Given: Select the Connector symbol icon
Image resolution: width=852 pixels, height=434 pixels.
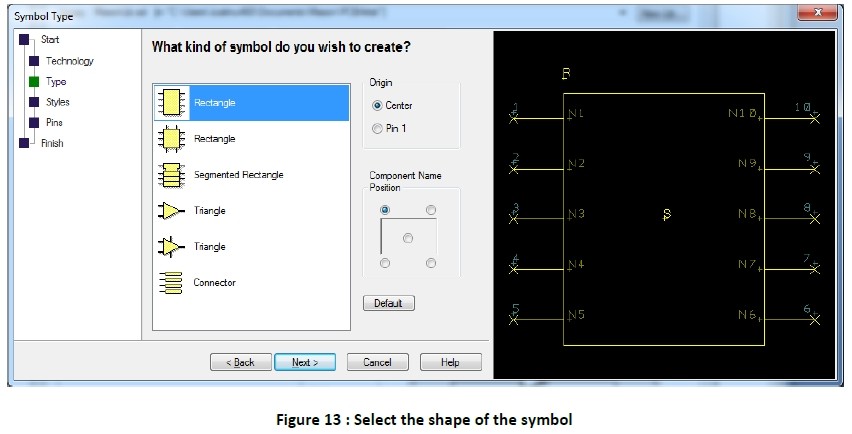Looking at the screenshot, I should 172,283.
